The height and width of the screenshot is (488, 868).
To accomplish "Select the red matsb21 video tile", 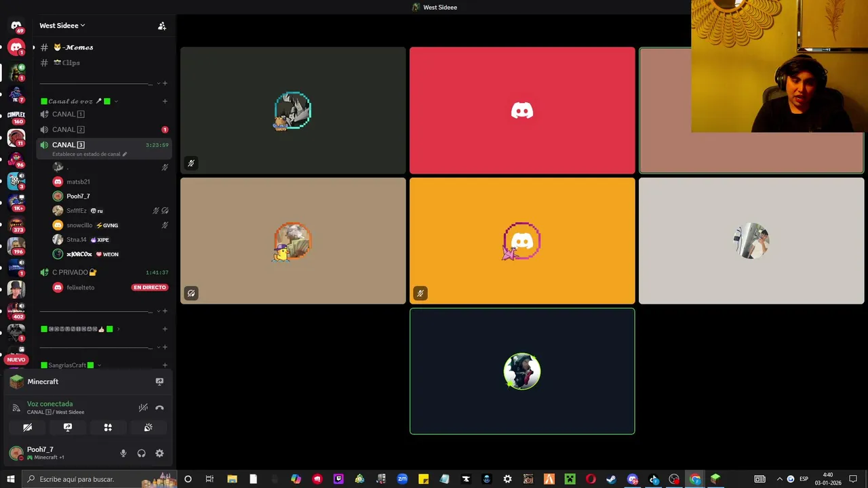I will tap(522, 110).
